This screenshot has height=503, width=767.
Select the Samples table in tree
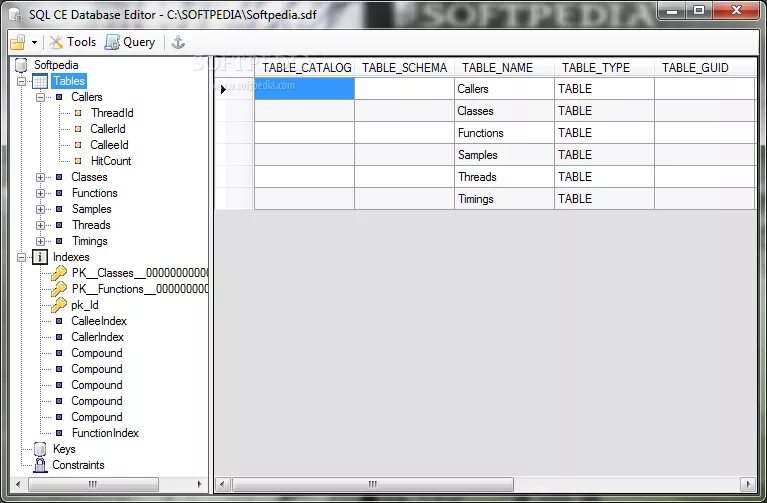91,209
